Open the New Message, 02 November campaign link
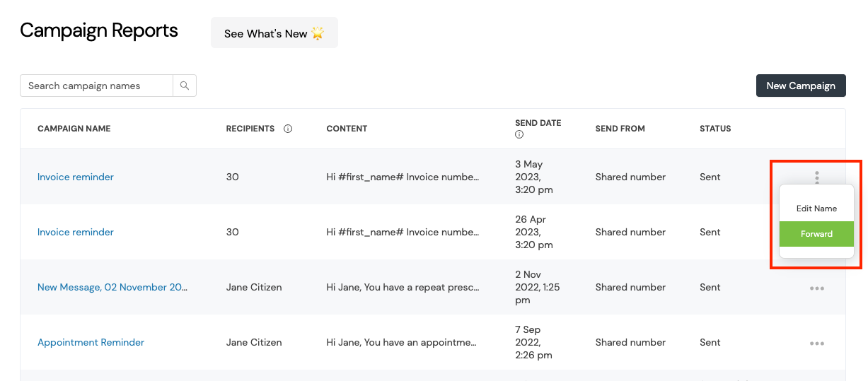This screenshot has height=381, width=868. click(x=112, y=287)
